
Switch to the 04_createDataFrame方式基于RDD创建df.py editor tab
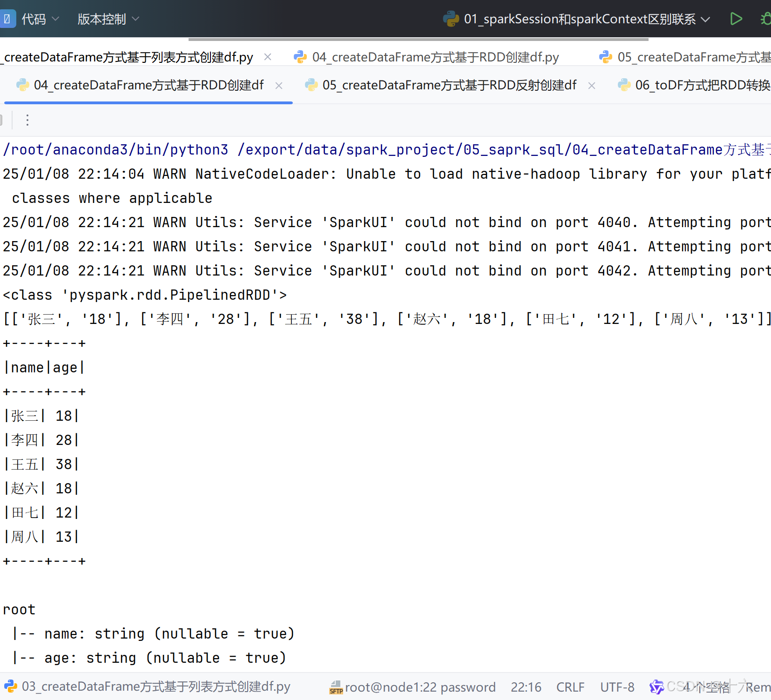426,57
